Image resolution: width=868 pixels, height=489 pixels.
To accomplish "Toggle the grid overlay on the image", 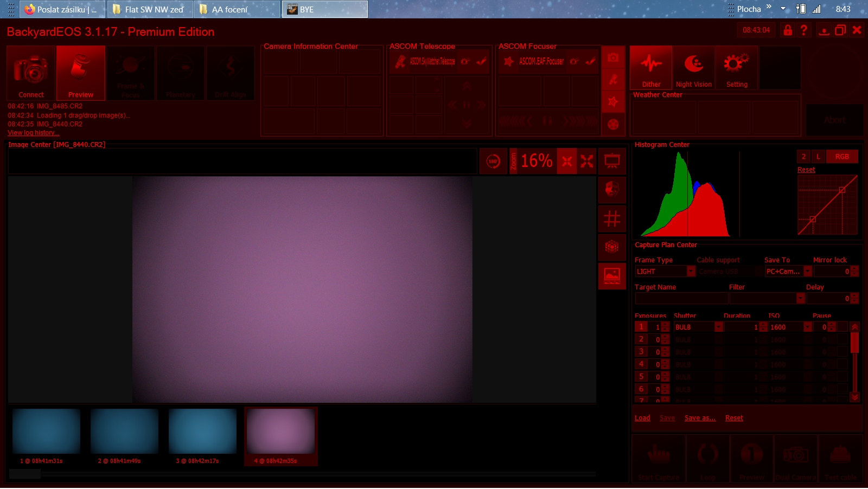I will (612, 218).
